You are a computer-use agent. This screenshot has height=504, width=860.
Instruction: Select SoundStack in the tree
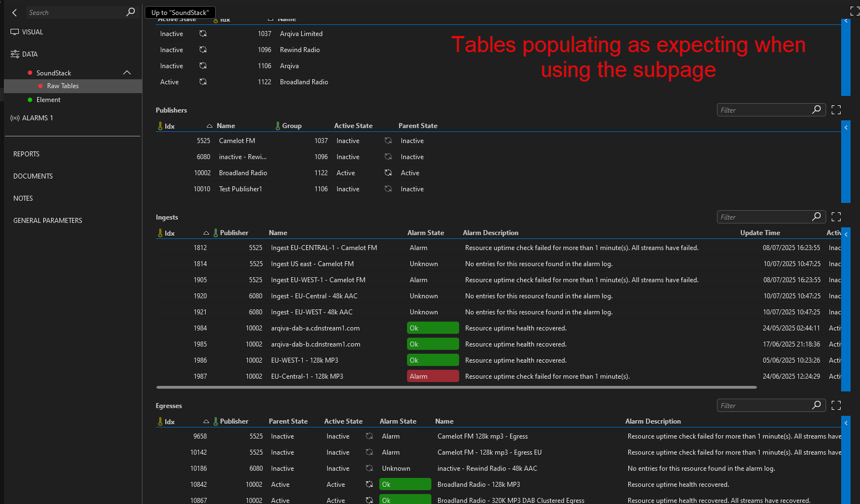pos(54,73)
